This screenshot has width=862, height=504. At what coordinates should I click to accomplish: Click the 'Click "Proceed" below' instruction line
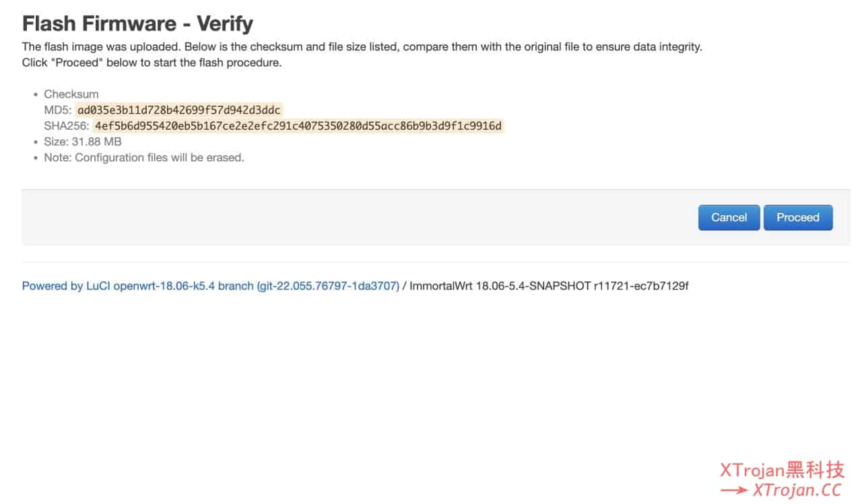tap(152, 63)
